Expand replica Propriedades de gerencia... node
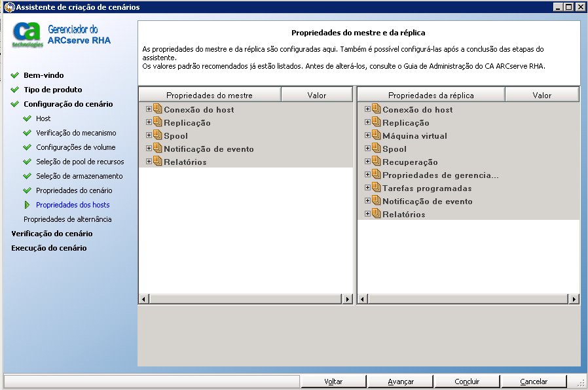588x390 pixels. 367,175
